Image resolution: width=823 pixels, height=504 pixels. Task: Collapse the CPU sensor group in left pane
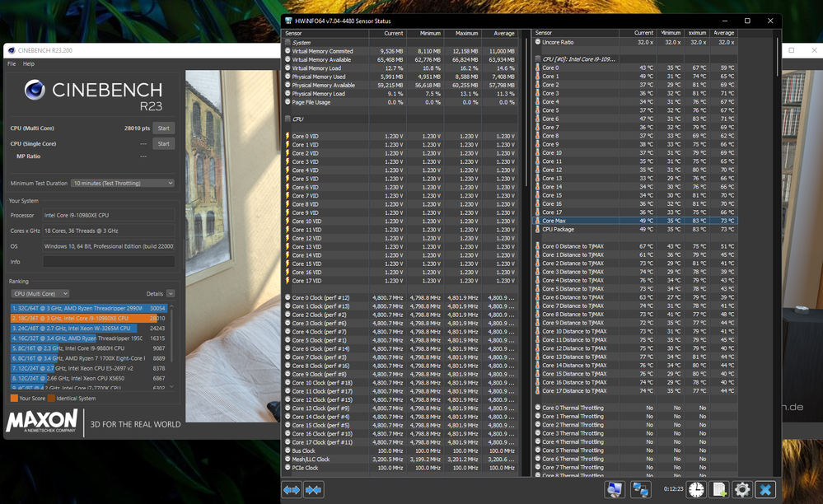288,119
